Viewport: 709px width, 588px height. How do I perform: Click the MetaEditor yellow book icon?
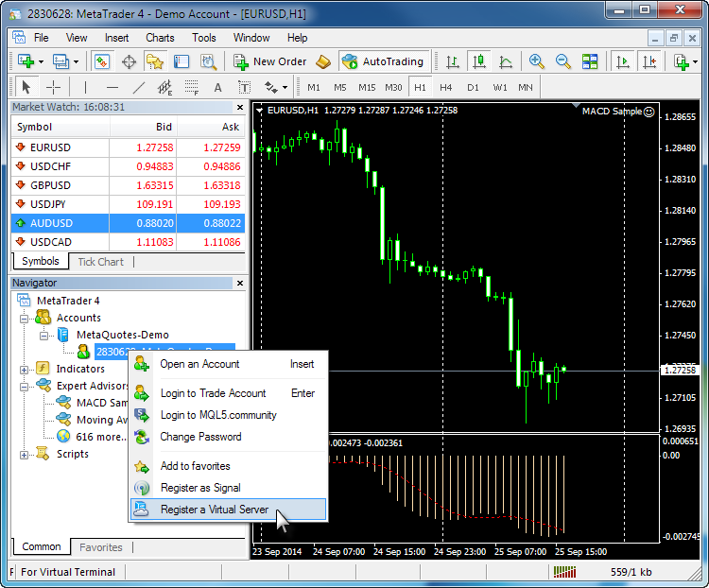tap(323, 61)
